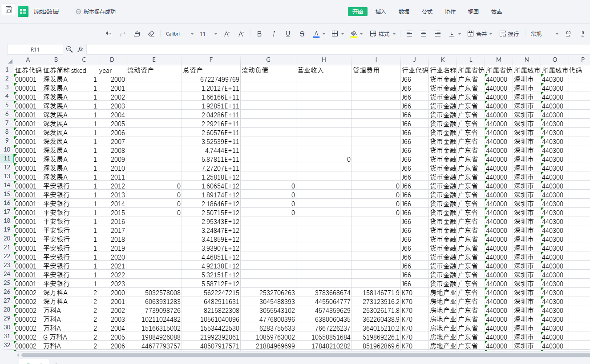This screenshot has width=590, height=364.
Task: Open the 协作 tab
Action: pos(450,12)
